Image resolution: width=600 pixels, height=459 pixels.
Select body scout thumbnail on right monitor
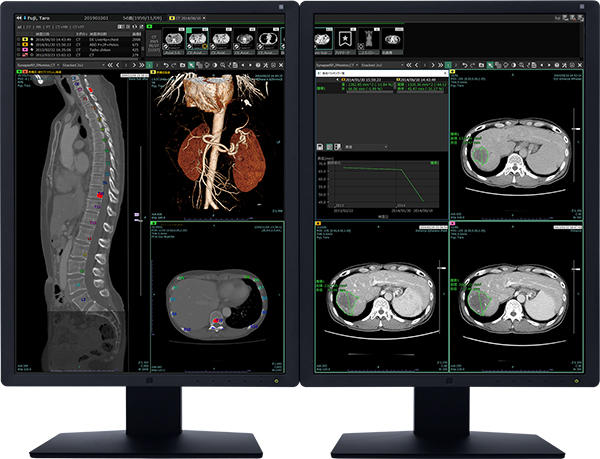(x=368, y=41)
